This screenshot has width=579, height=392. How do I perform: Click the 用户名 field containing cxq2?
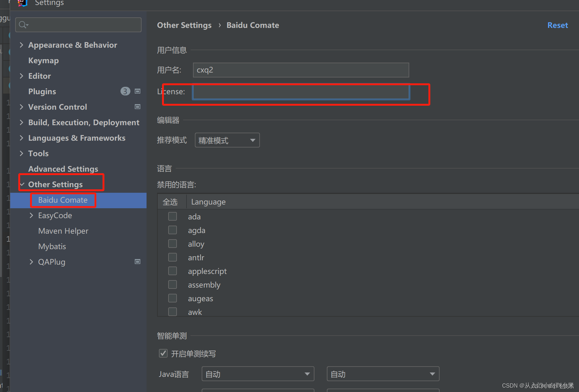point(301,70)
